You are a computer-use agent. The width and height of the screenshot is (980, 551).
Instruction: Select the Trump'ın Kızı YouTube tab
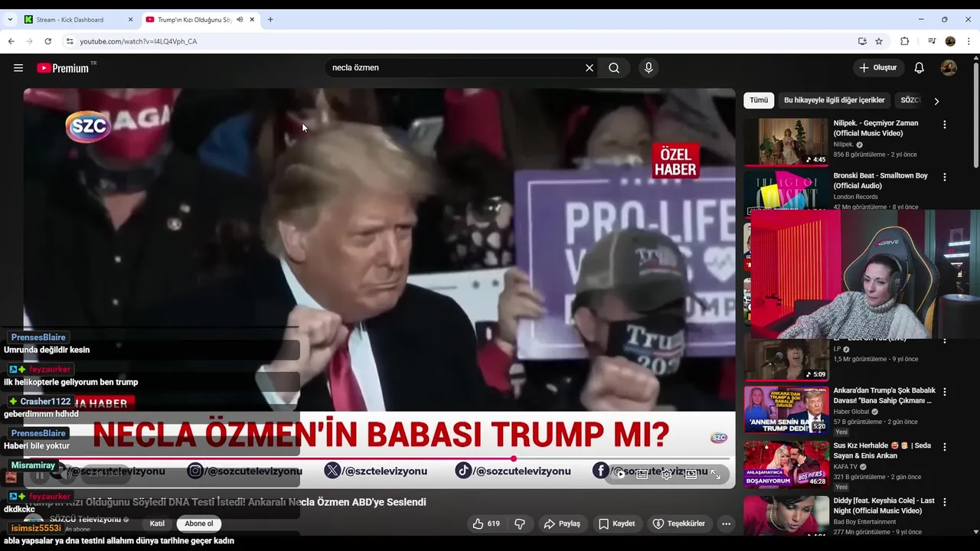pos(194,19)
